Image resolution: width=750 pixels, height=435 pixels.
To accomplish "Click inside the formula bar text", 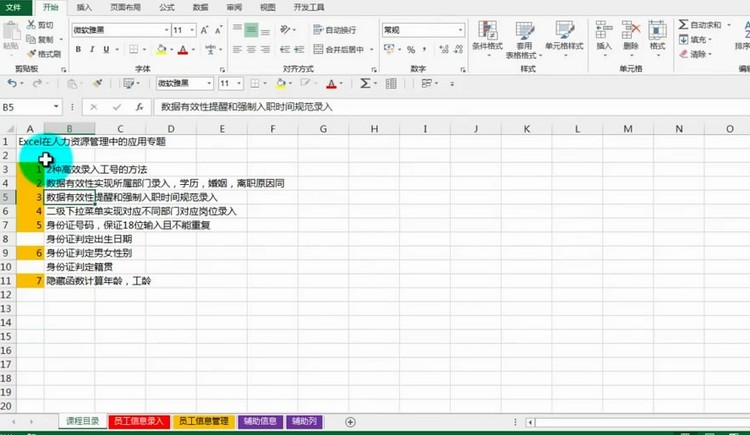I will point(246,107).
